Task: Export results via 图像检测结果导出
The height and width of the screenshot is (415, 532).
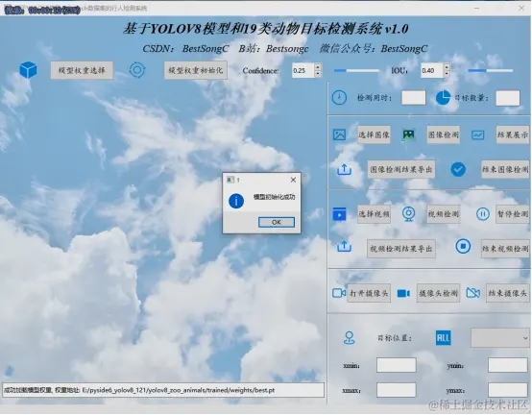Action: pyautogui.click(x=401, y=169)
